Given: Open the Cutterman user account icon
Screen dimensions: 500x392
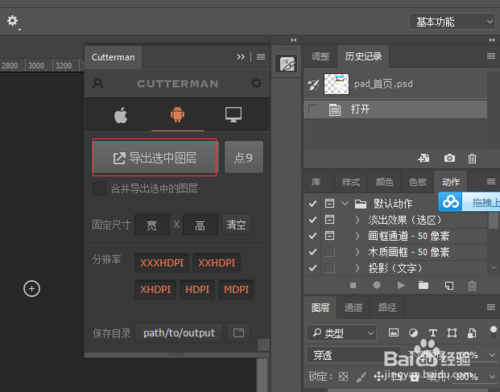Looking at the screenshot, I should point(98,83).
